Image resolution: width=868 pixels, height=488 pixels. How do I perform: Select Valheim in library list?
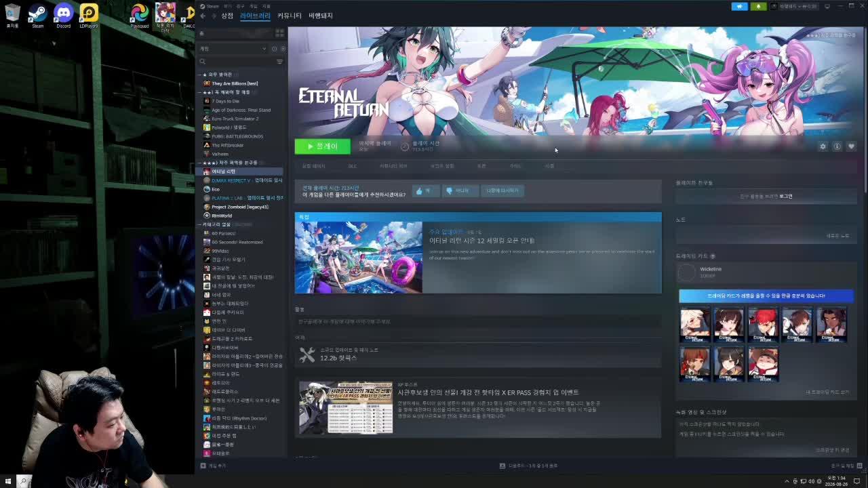220,154
